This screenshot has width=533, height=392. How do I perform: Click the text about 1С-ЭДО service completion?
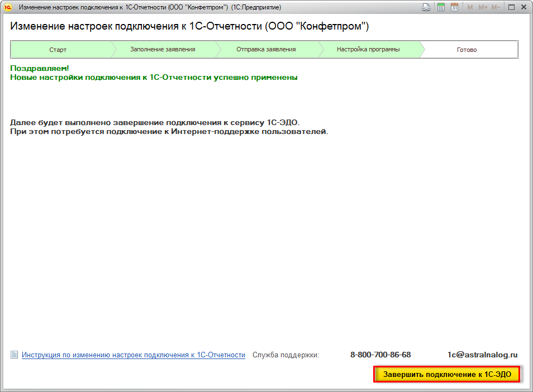[155, 122]
